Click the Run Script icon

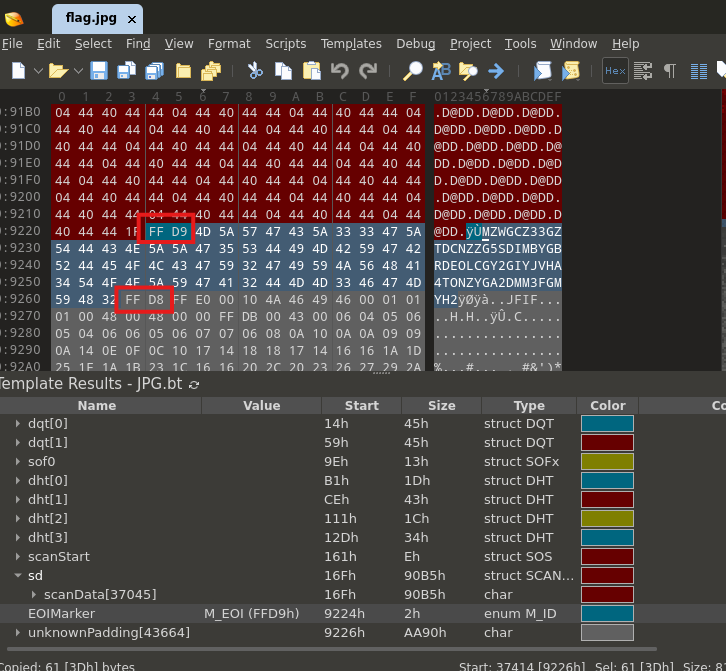[x=542, y=71]
